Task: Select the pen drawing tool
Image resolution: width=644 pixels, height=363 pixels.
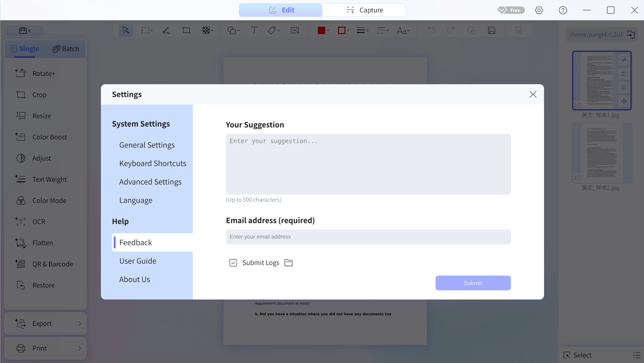Action: pyautogui.click(x=166, y=30)
